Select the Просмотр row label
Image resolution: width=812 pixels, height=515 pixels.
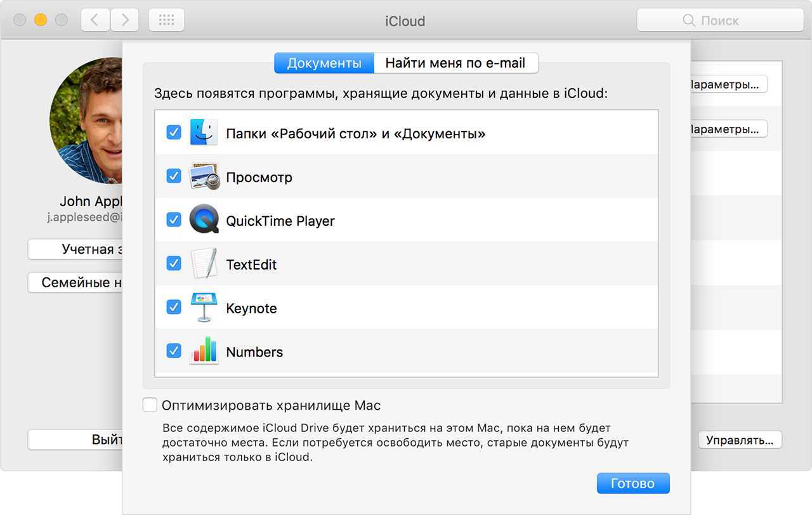(x=259, y=178)
